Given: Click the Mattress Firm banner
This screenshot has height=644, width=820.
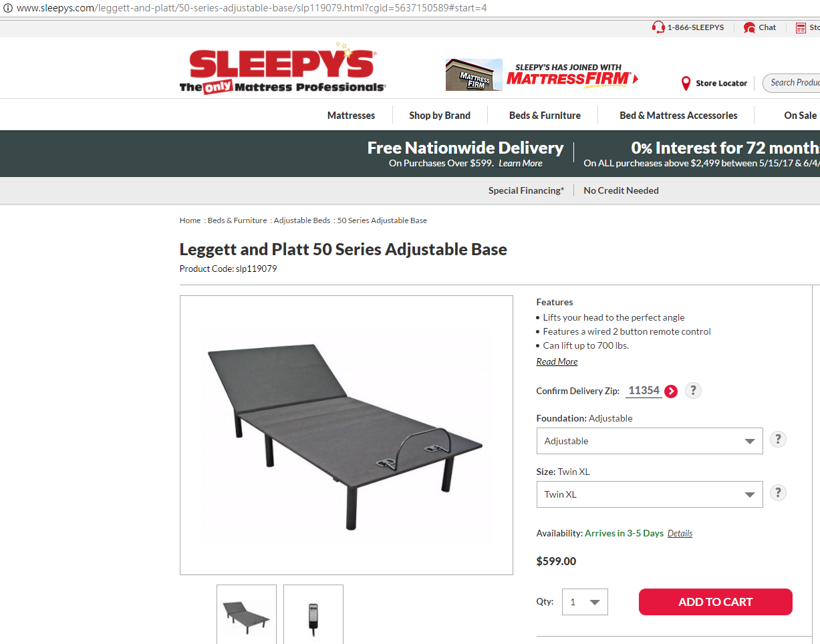Looking at the screenshot, I should (x=542, y=75).
